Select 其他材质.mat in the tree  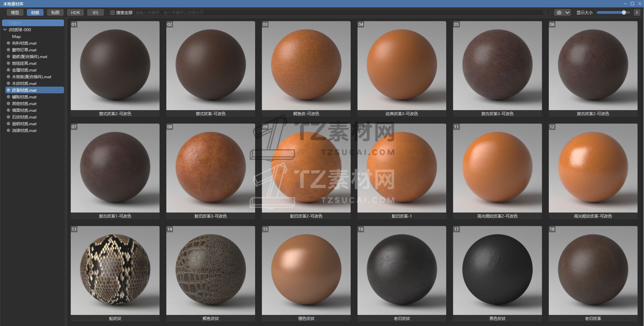click(24, 103)
